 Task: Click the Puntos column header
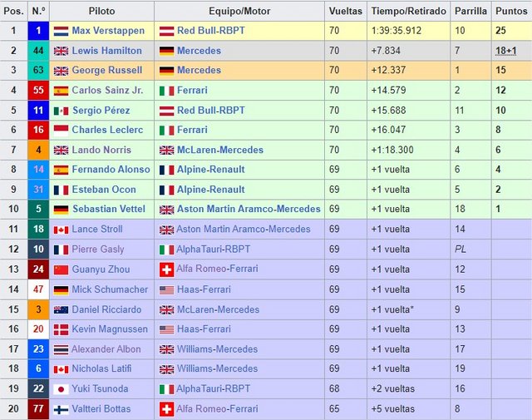coord(511,11)
